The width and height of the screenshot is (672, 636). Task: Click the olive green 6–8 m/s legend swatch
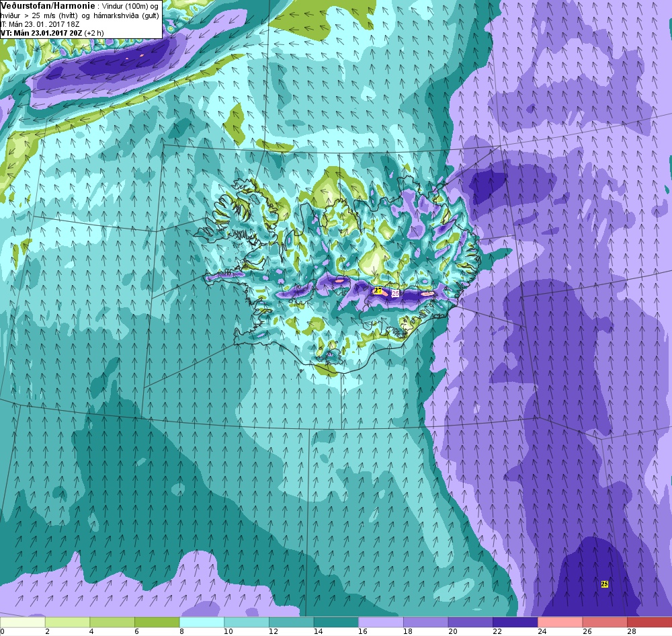pyautogui.click(x=157, y=623)
